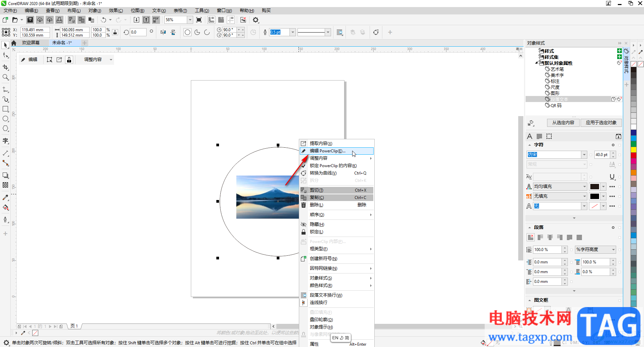Click the Undo arrow
The height and width of the screenshot is (347, 644).
coord(104,20)
